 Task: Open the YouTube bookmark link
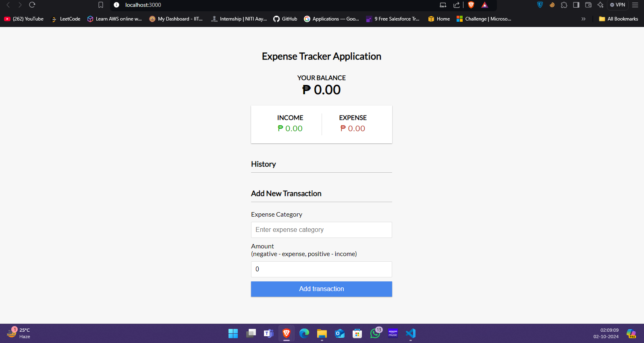click(x=24, y=19)
